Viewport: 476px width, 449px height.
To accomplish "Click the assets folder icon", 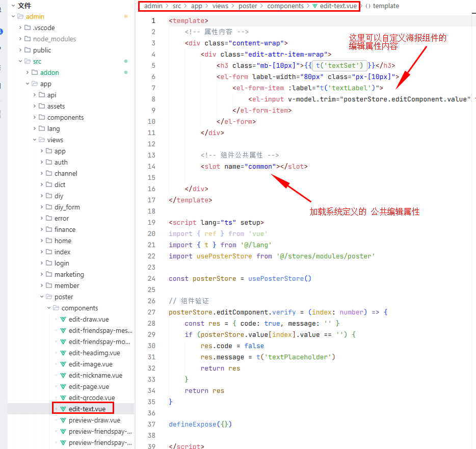I will (42, 106).
